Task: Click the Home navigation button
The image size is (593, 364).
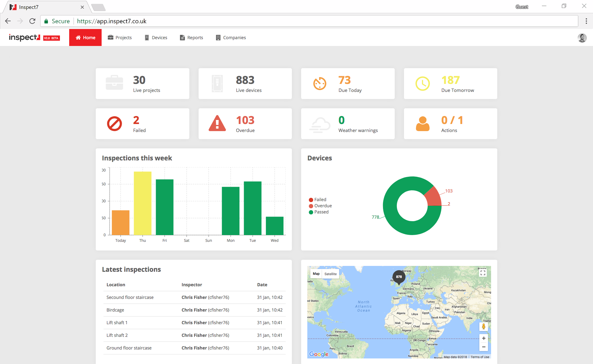Action: click(85, 38)
